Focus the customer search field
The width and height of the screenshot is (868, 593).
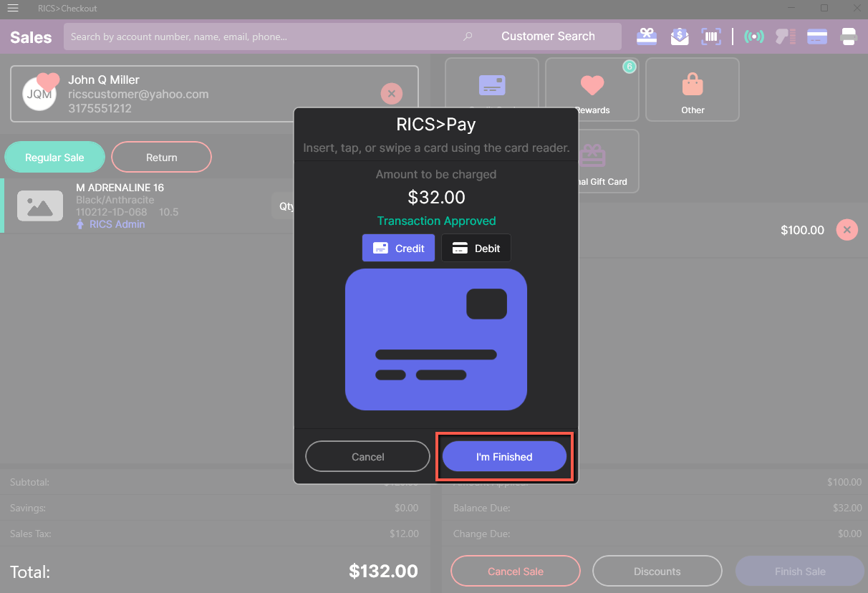pyautogui.click(x=261, y=37)
